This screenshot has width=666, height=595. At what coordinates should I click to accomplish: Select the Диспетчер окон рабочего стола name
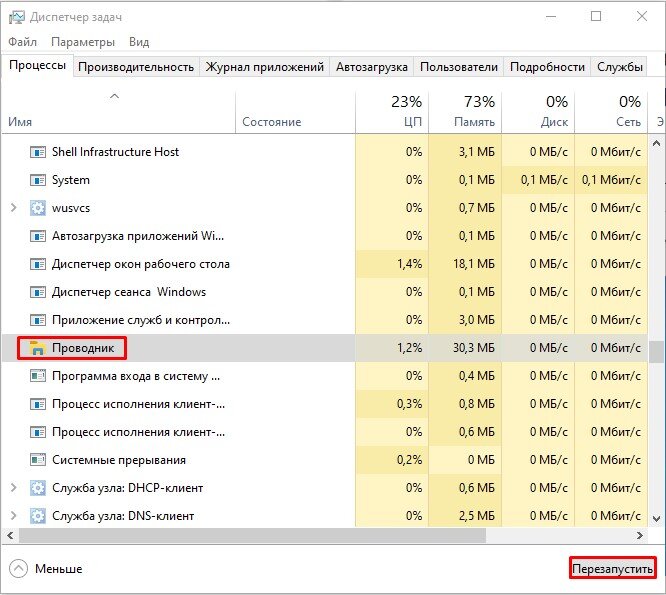tap(141, 264)
